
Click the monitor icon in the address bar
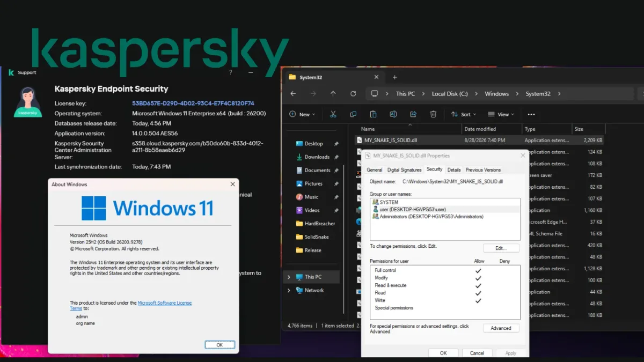(375, 93)
